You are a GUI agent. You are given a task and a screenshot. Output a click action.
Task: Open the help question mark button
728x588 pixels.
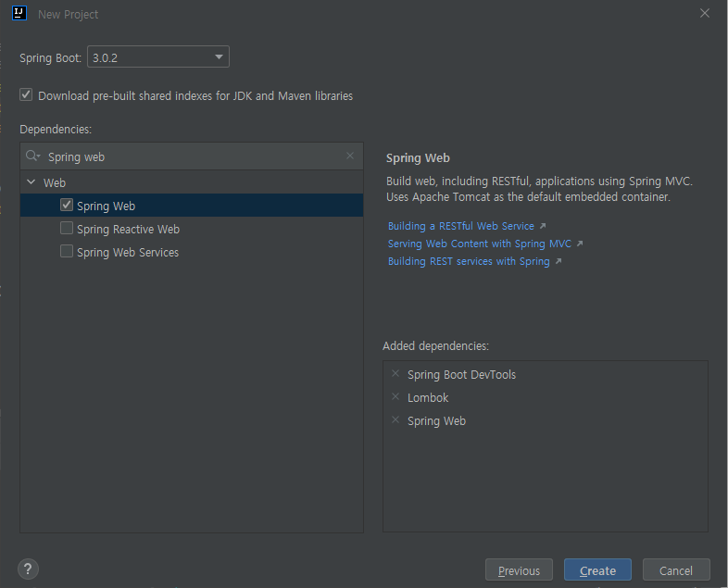[x=28, y=569]
